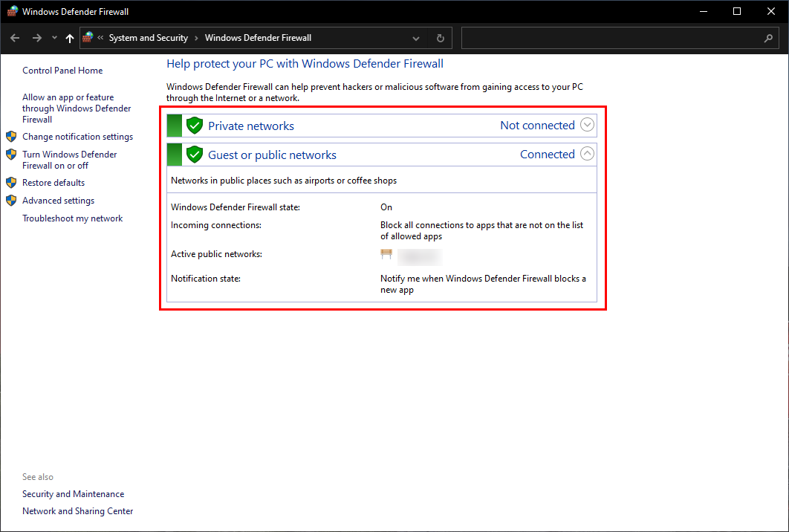Screen dimensions: 789x532
Task: Click the Windows Defender Firewall state label
Action: (235, 207)
